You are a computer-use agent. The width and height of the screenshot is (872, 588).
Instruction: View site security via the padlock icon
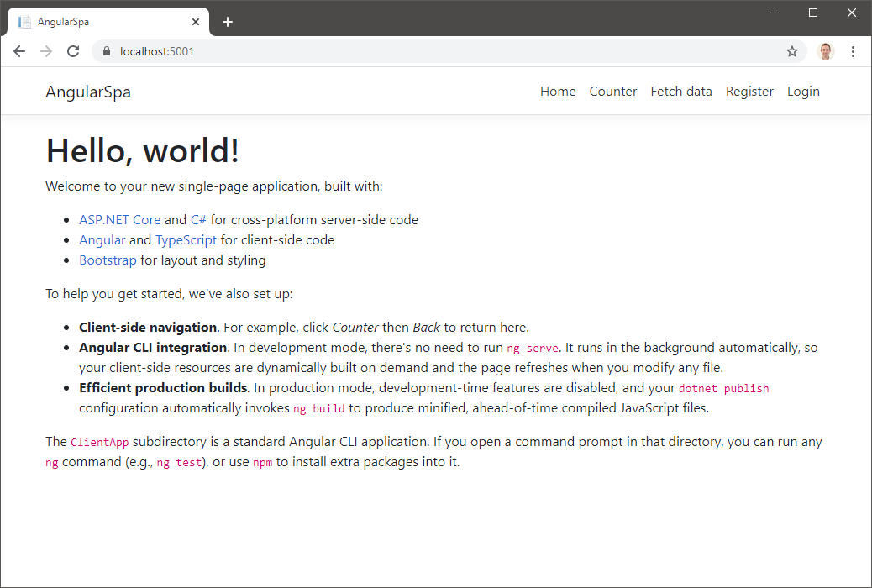[106, 51]
